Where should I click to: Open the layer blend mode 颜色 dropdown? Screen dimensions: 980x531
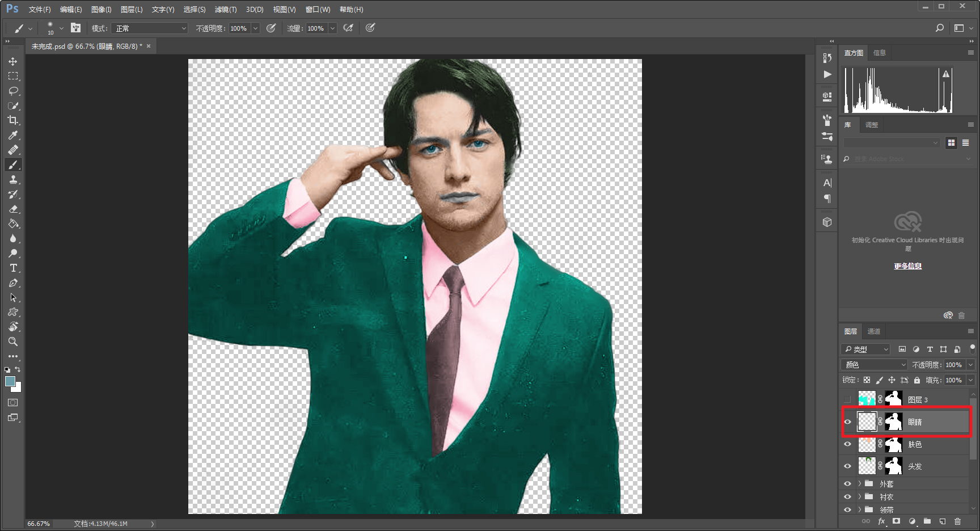(875, 365)
